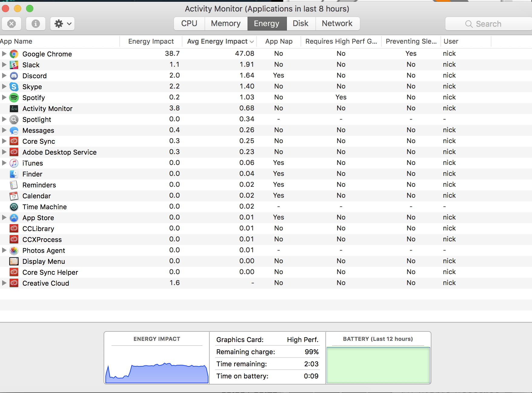This screenshot has height=393, width=532.
Task: Click the Spotify app icon
Action: pyautogui.click(x=14, y=98)
